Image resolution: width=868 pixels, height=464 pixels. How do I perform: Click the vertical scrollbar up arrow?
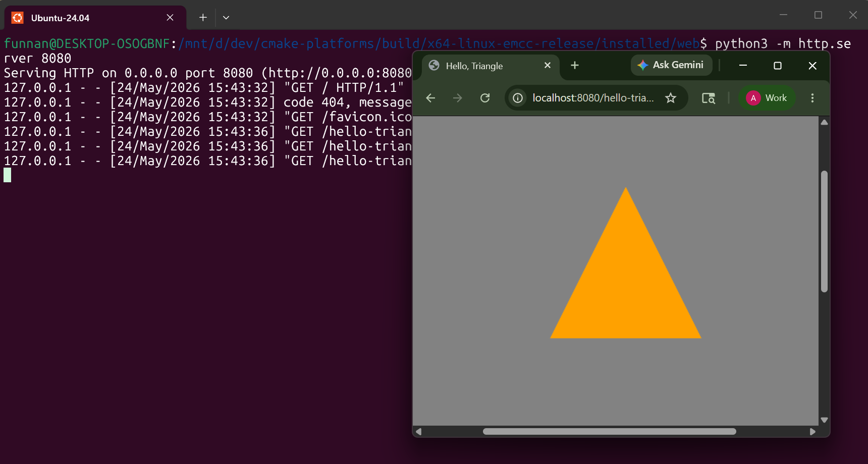tap(824, 122)
